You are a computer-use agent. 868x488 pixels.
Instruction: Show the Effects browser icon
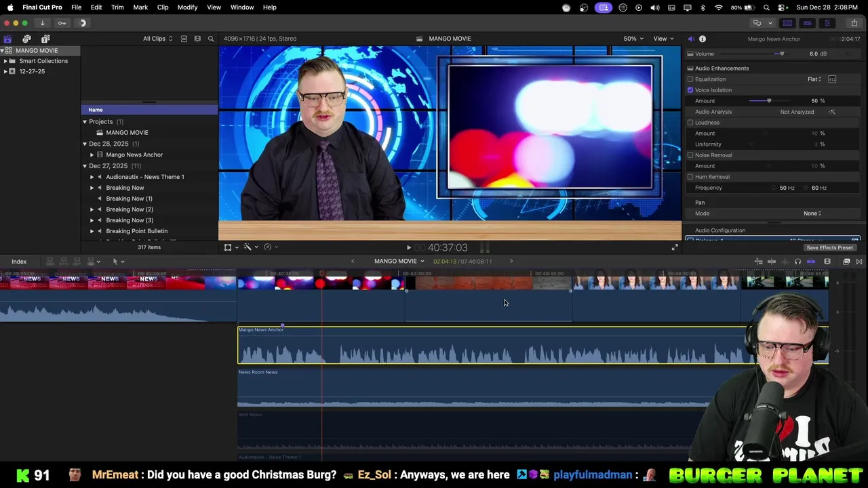[x=847, y=262]
